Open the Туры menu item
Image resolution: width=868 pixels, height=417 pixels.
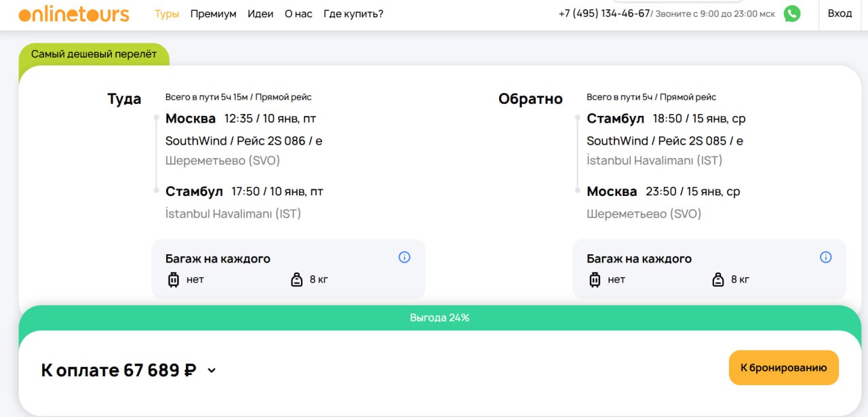(x=167, y=14)
